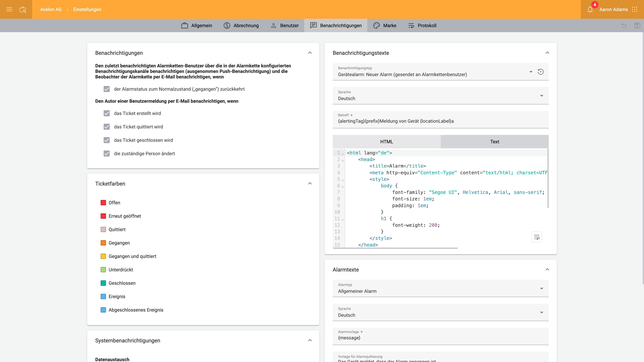Viewport: 644px width, 362px height.
Task: Collapse the Benachrichtigungen panel
Action: (310, 53)
